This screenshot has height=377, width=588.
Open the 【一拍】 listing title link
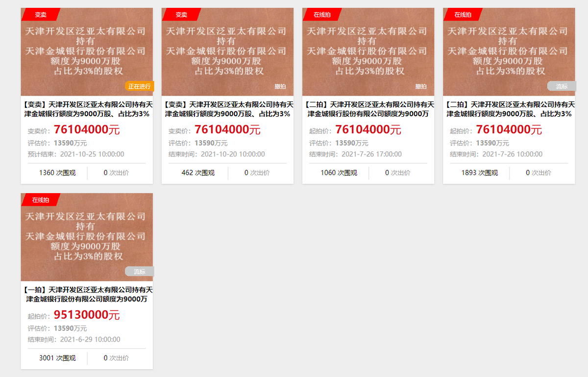pos(87,294)
